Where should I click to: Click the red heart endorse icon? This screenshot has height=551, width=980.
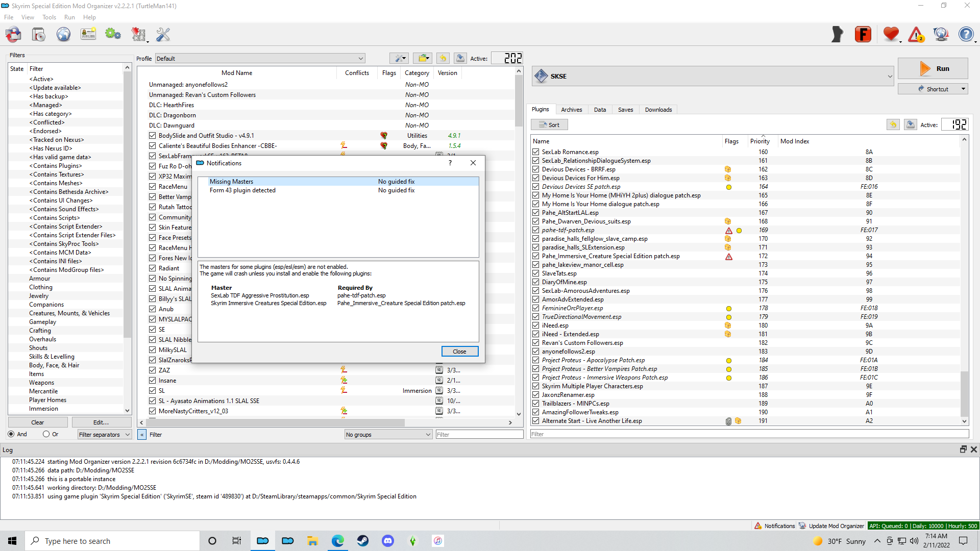click(891, 35)
